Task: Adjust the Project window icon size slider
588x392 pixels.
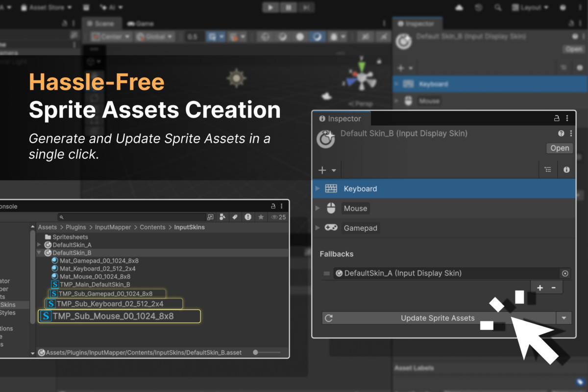Action: [x=267, y=352]
